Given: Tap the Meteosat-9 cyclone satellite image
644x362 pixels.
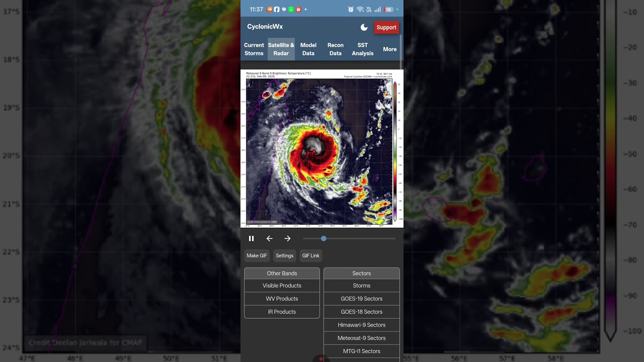Looking at the screenshot, I should (322, 149).
